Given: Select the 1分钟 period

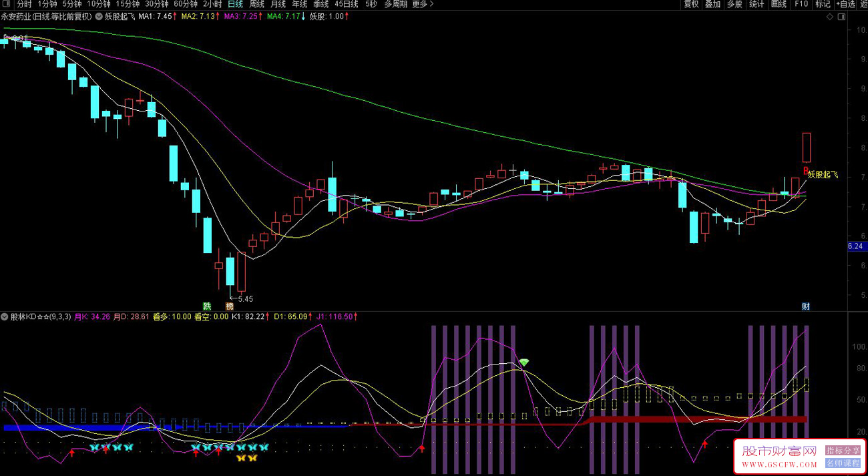Looking at the screenshot, I should [47, 4].
